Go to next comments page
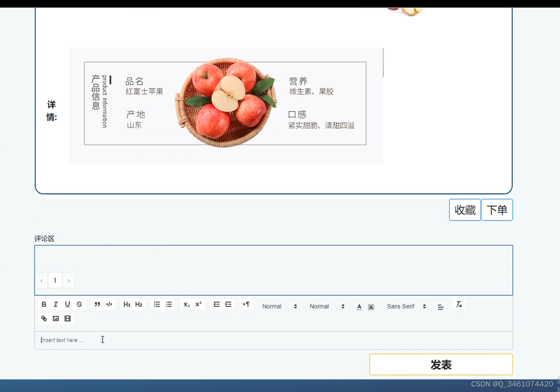 69,281
